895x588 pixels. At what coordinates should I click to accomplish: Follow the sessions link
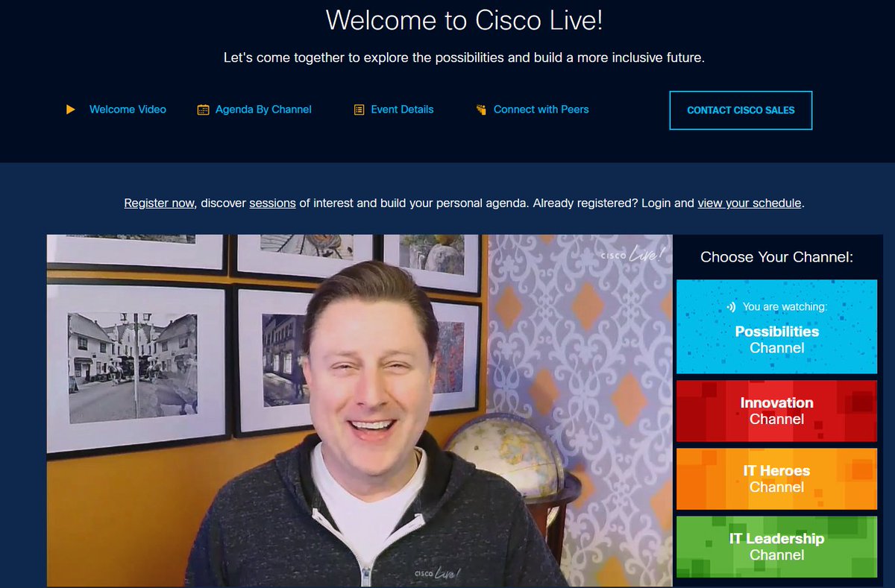click(x=272, y=203)
